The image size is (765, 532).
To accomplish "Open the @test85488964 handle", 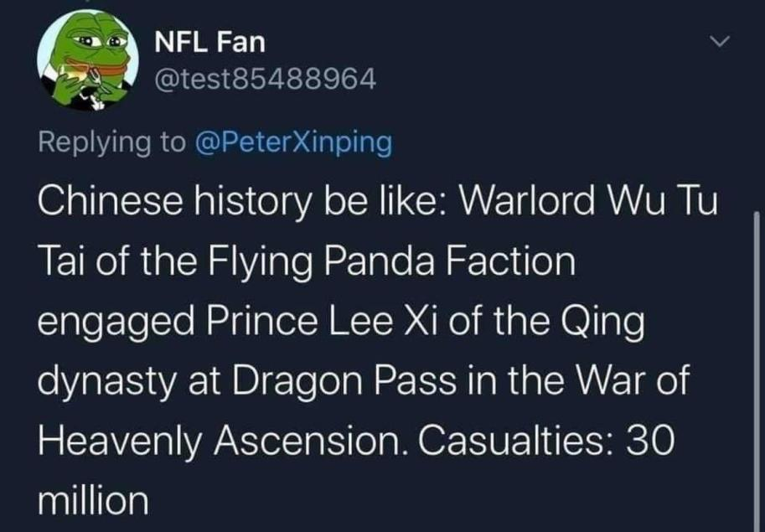I will 266,79.
